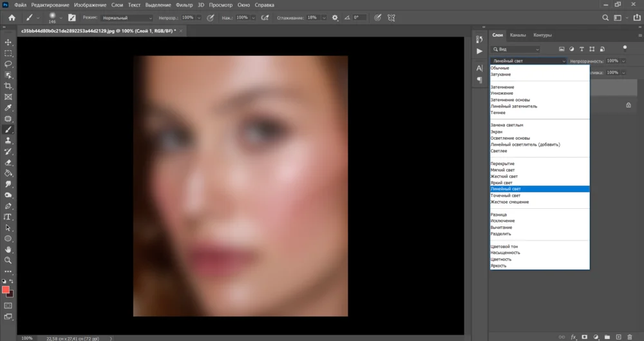Select the Crop tool

pyautogui.click(x=8, y=86)
